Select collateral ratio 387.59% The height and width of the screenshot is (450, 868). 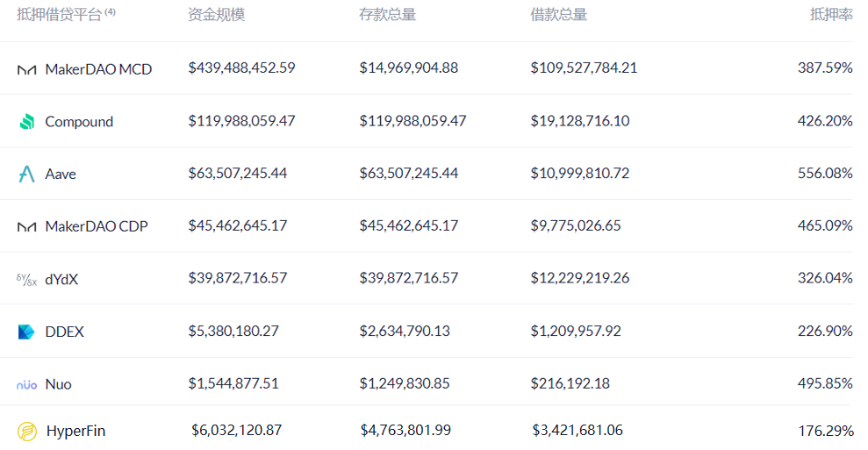click(x=825, y=68)
